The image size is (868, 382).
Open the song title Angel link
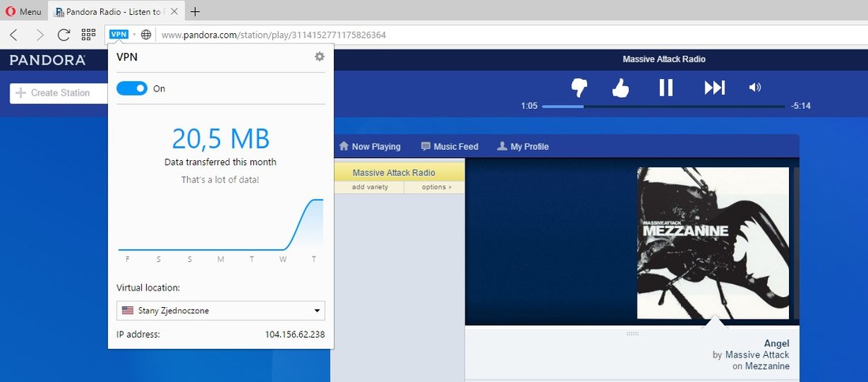[x=776, y=344]
